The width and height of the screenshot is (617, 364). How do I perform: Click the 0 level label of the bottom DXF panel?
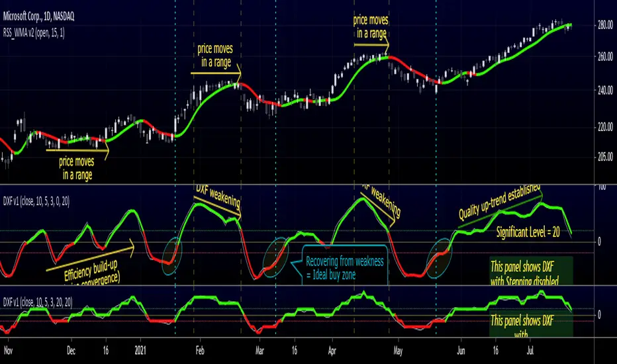click(x=599, y=314)
